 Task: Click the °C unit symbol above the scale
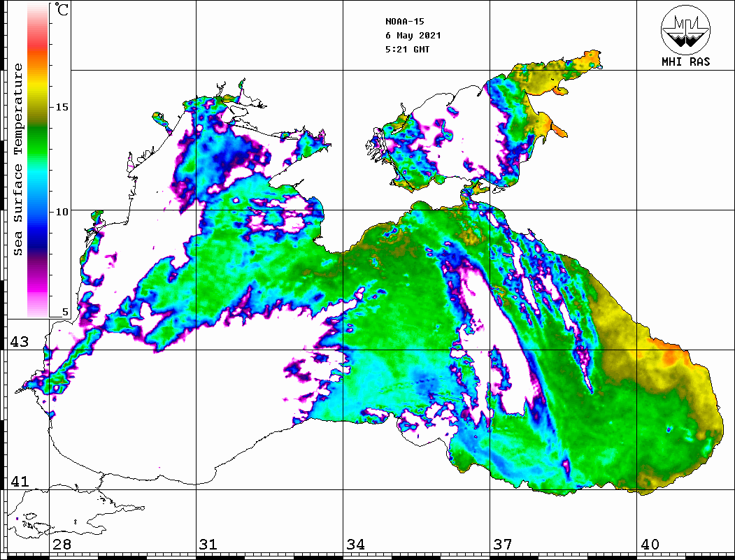(x=62, y=10)
